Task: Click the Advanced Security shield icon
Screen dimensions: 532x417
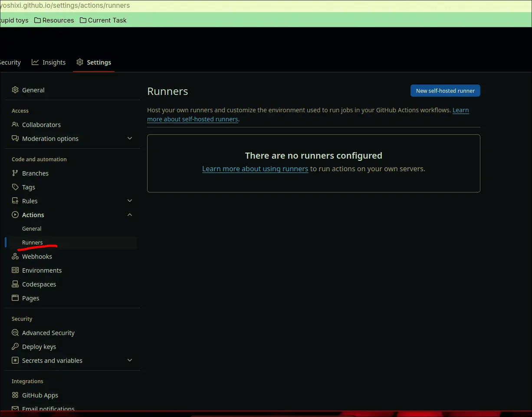Action: (x=15, y=332)
